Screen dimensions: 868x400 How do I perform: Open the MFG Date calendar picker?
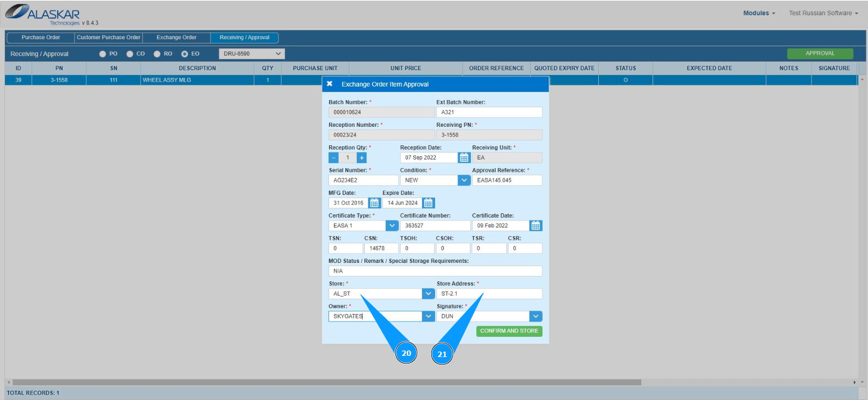[374, 203]
